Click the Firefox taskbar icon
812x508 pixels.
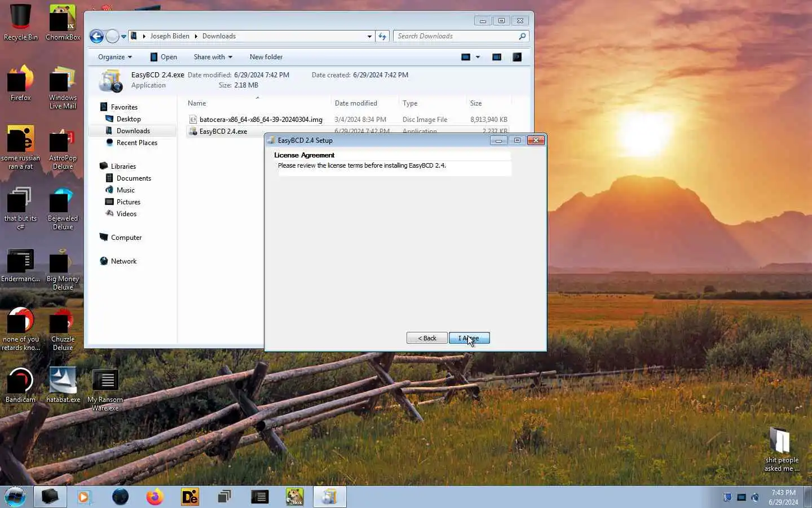click(155, 497)
